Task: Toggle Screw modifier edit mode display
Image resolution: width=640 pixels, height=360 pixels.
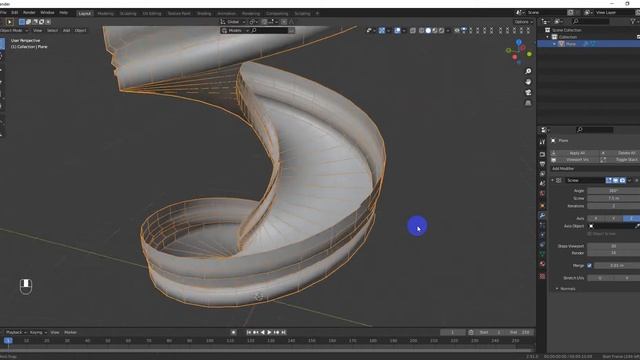Action: [609, 180]
